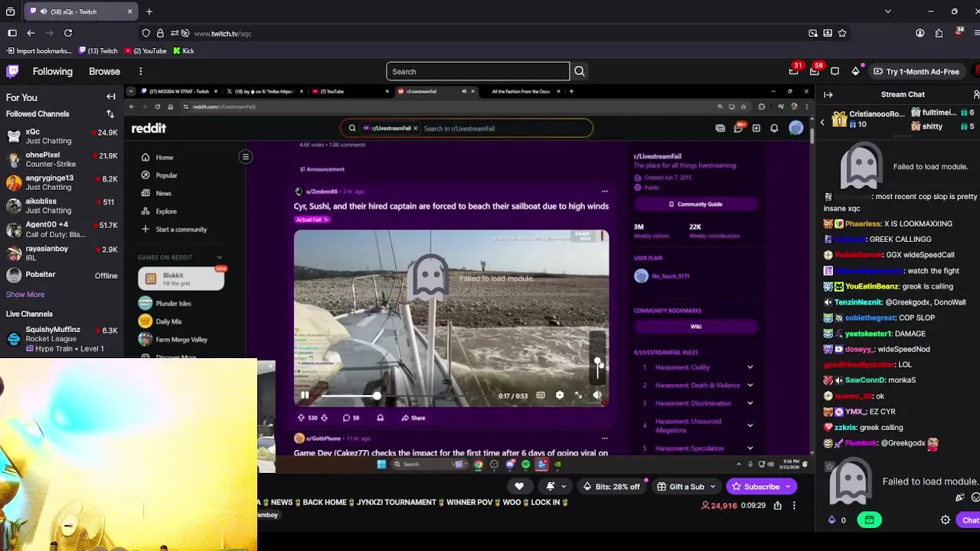Open angryginge13 channel in sidebar
The height and width of the screenshot is (551, 980).
[61, 183]
